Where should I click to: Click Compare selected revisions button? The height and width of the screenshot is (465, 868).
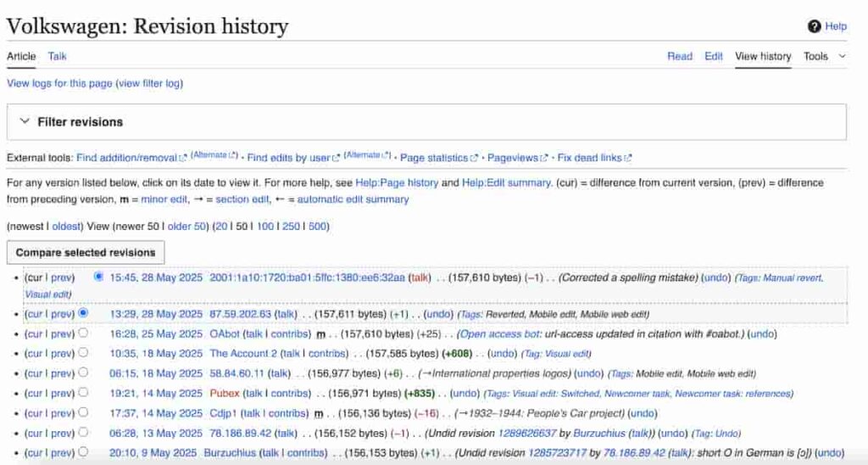[86, 252]
